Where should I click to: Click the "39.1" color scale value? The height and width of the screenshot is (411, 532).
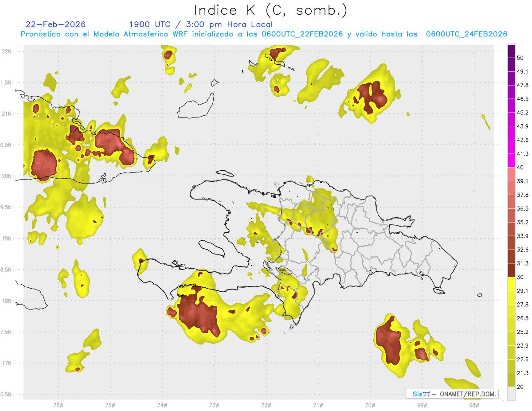(x=523, y=181)
